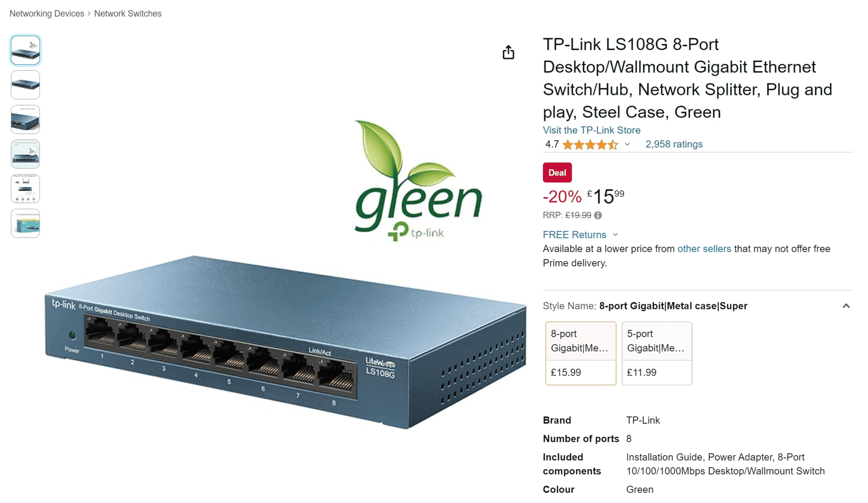Screen dimensions: 868x503
Task: Select the second product thumbnail
Action: 25,85
